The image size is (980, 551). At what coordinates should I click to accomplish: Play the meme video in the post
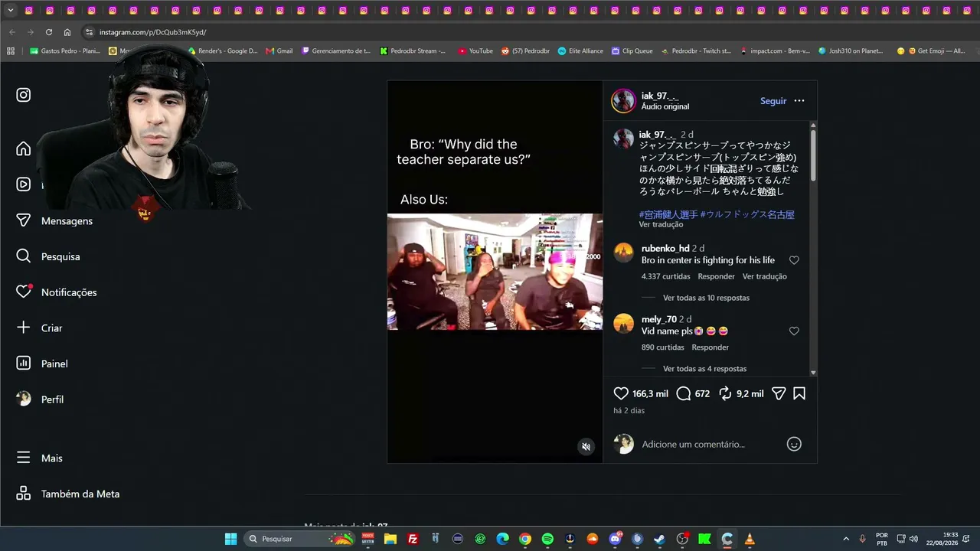[x=495, y=272]
